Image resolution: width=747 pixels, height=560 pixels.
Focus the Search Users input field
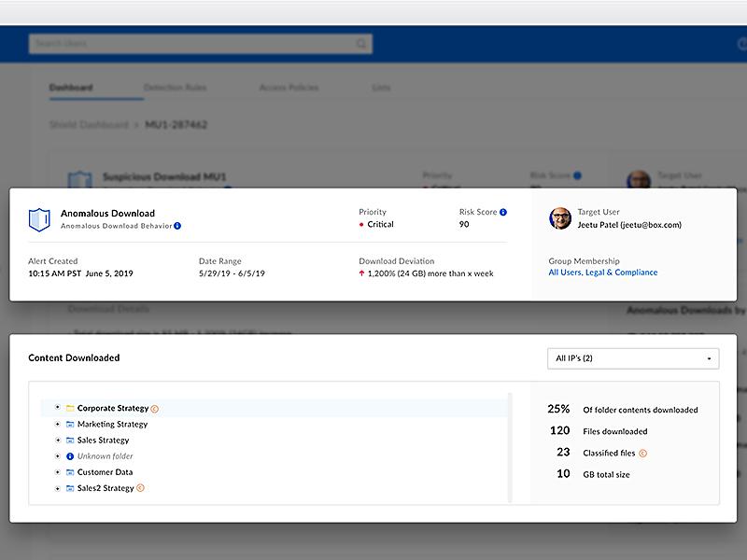click(x=201, y=44)
